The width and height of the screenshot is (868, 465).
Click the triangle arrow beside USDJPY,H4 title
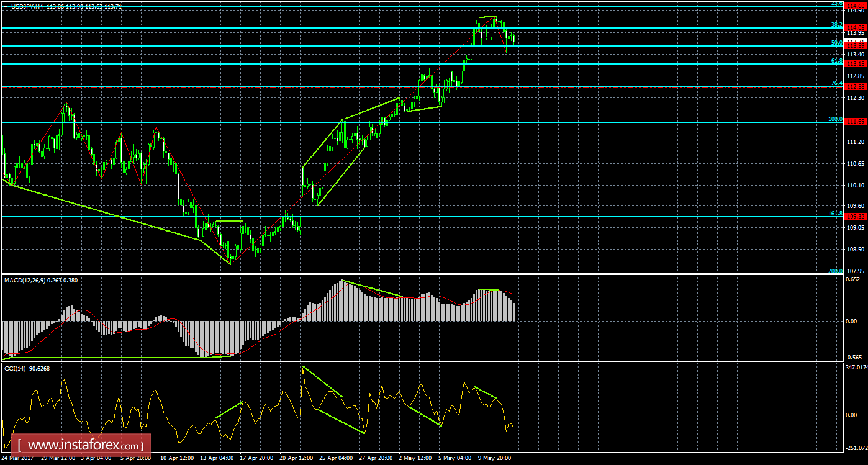point(6,6)
